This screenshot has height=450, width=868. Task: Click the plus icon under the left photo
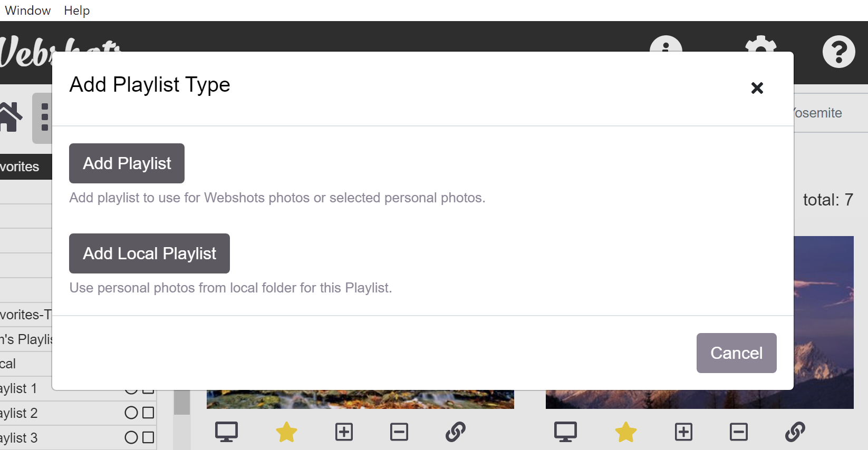344,432
